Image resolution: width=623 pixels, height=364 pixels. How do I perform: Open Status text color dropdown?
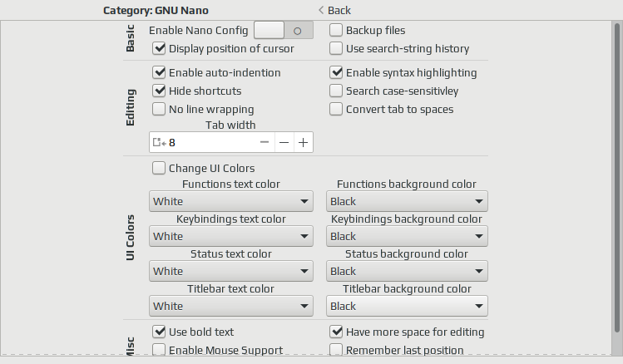[x=231, y=271]
